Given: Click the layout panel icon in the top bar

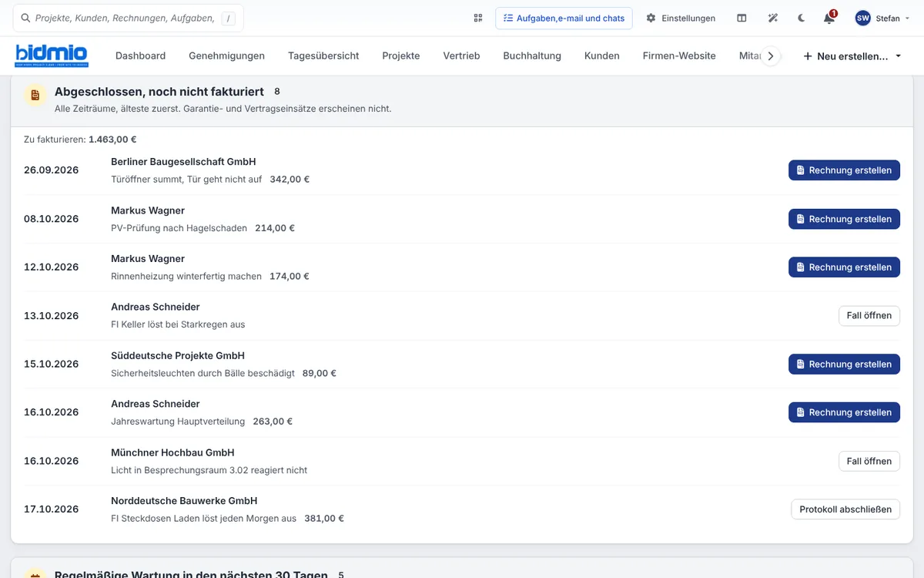Looking at the screenshot, I should point(742,18).
